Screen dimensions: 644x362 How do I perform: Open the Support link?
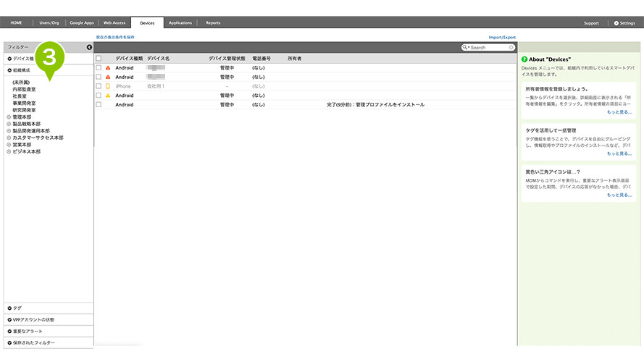point(591,23)
